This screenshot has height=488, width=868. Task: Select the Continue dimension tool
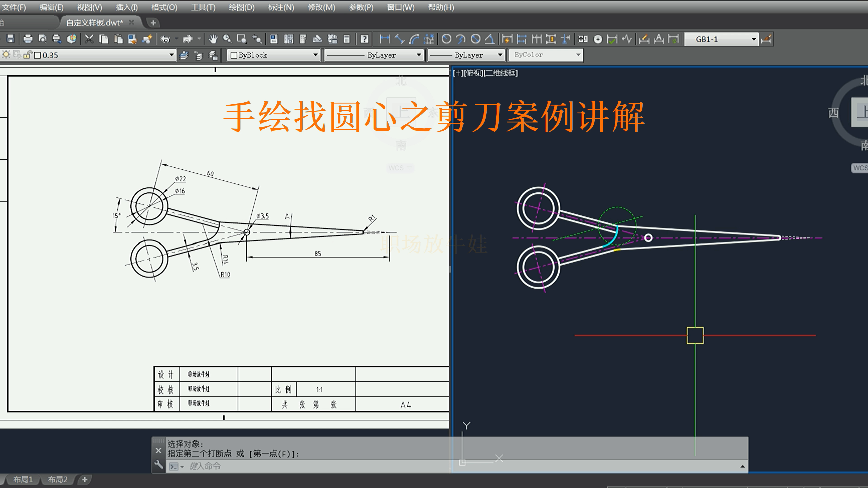click(x=536, y=39)
